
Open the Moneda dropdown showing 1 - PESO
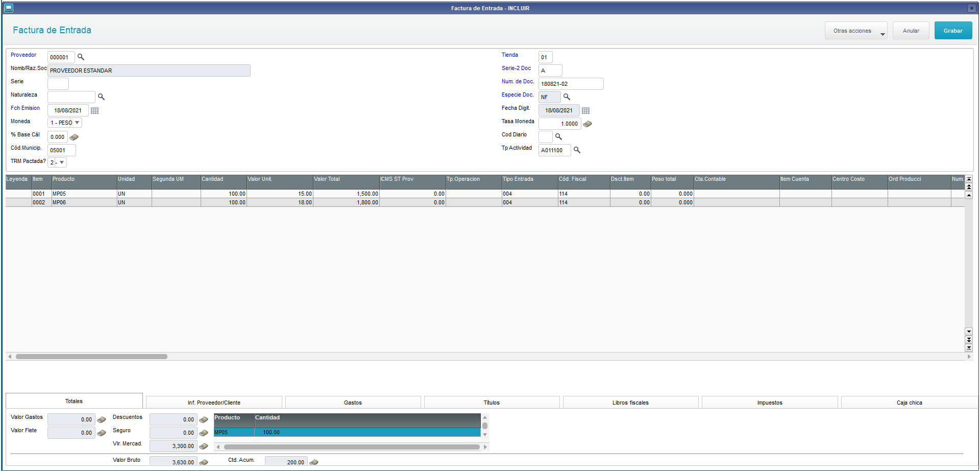[65, 123]
